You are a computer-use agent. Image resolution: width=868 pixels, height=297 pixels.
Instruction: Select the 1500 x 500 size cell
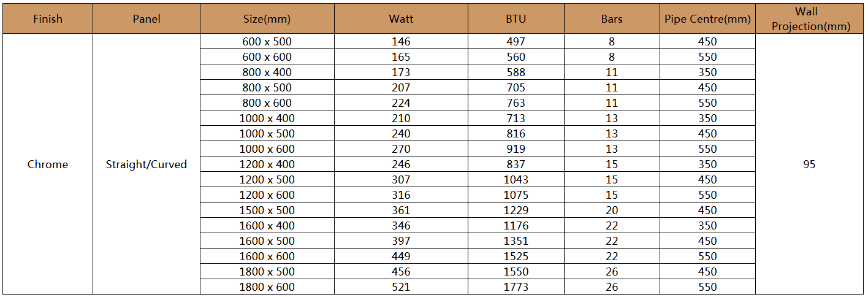click(x=267, y=210)
